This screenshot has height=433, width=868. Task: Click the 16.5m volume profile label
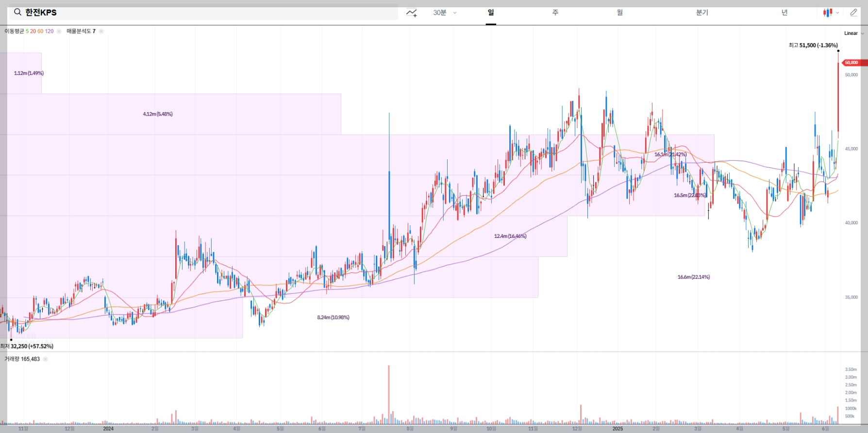tap(690, 196)
